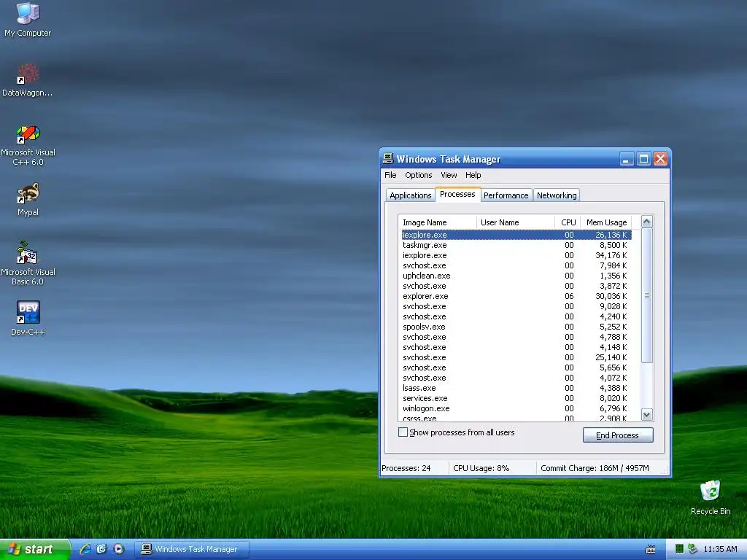Click the process list scroll up arrow
The height and width of the screenshot is (560, 747).
(646, 222)
